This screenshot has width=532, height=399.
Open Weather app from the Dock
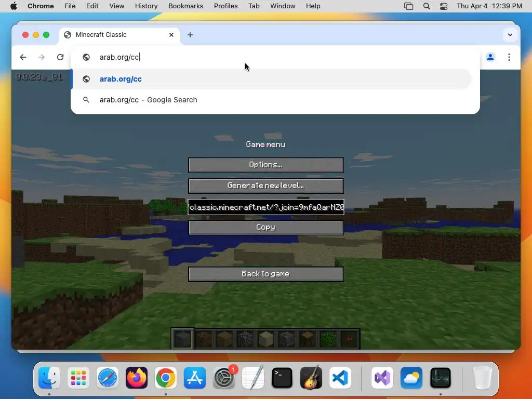411,378
